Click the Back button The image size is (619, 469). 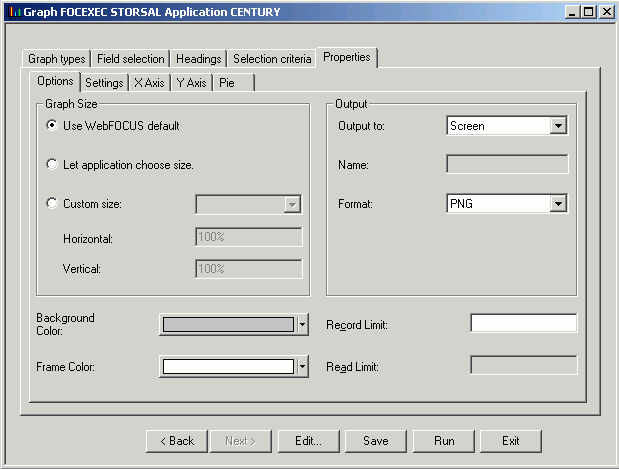pos(177,441)
